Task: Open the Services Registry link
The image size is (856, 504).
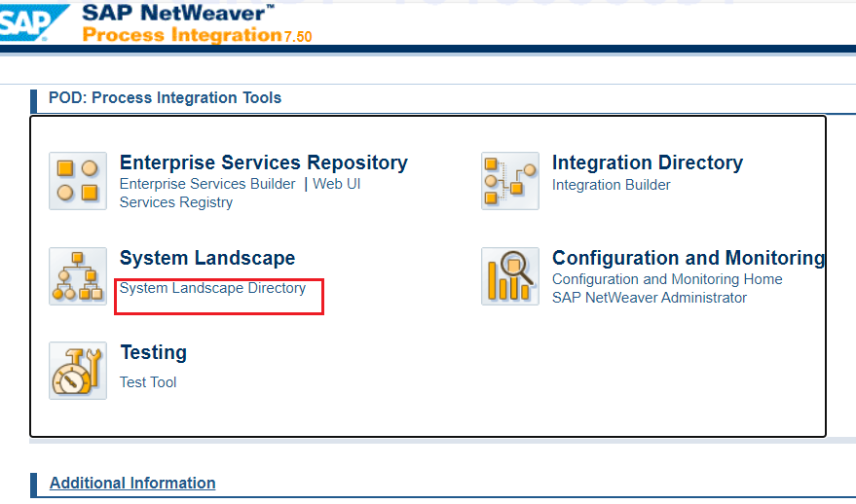Action: pos(176,202)
